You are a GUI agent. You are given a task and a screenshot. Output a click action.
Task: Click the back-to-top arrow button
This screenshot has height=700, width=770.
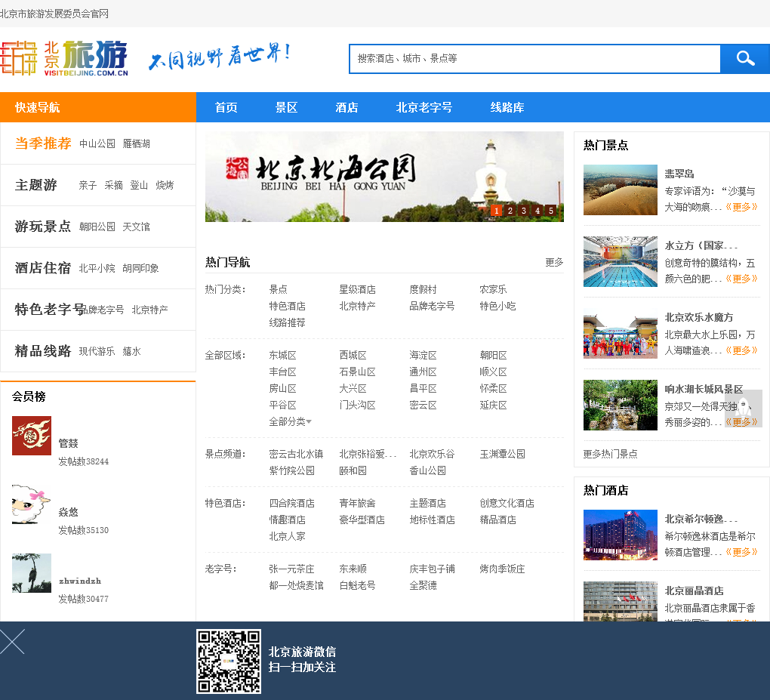pyautogui.click(x=743, y=409)
